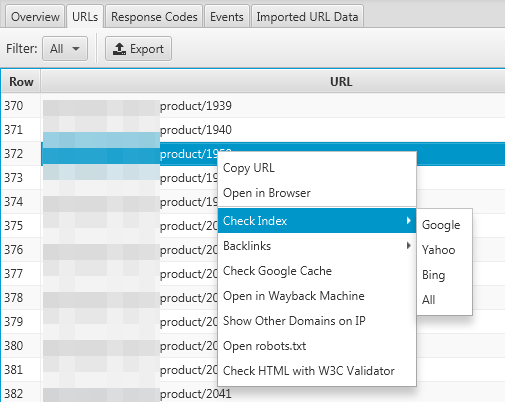Open the Response Codes tab

154,17
